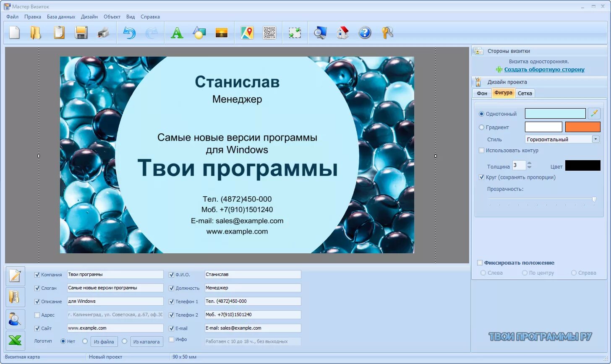Click the Стороны визитки panel header icon

(478, 51)
